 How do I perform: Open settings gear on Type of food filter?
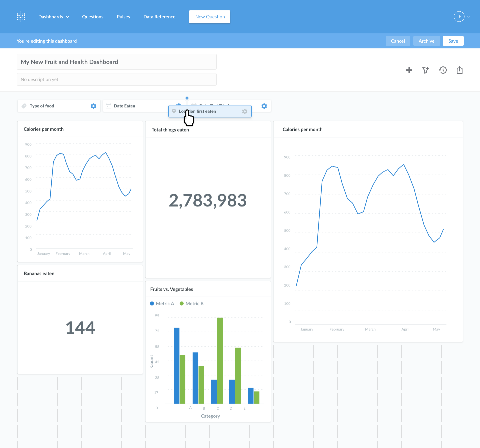coord(93,106)
